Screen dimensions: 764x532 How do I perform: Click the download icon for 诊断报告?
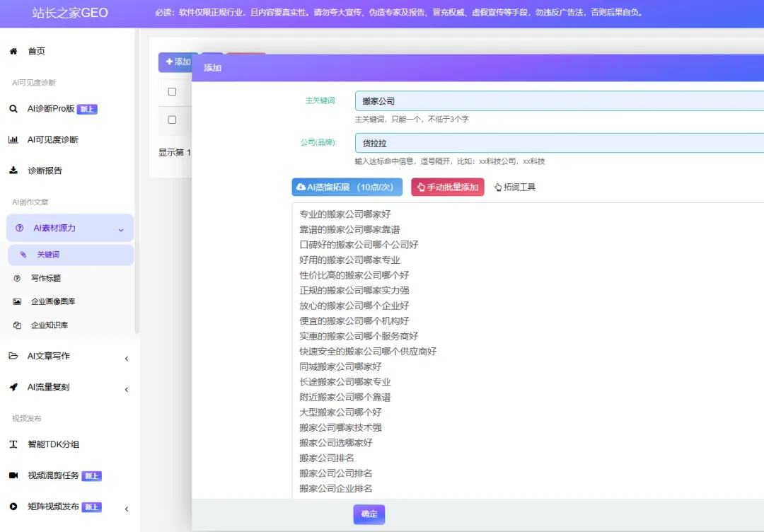13,170
